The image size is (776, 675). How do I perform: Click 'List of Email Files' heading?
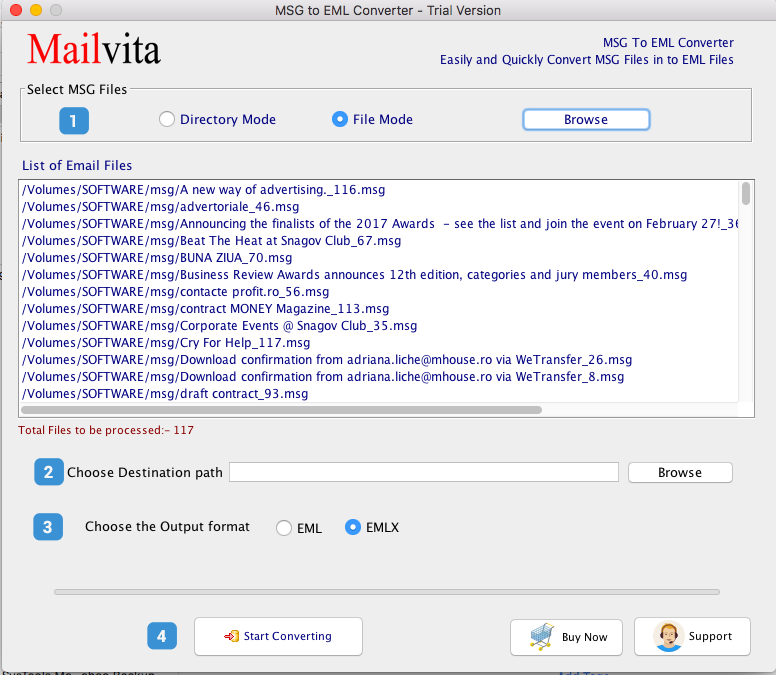click(77, 165)
